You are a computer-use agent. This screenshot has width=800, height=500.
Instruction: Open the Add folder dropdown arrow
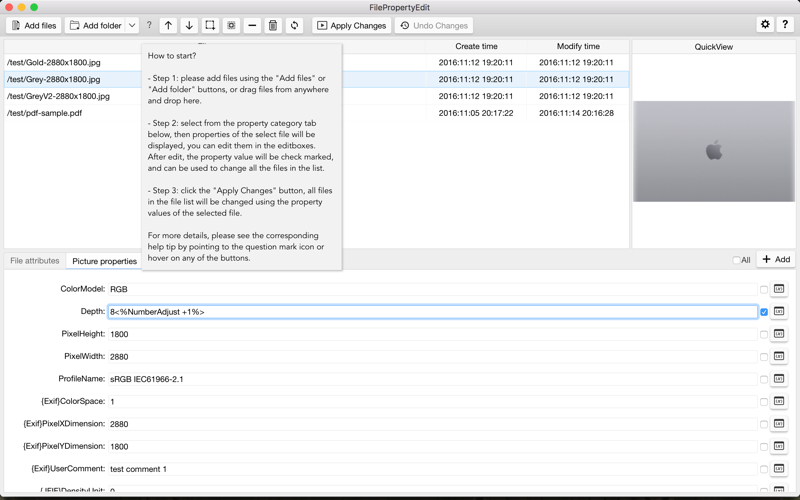pos(132,26)
